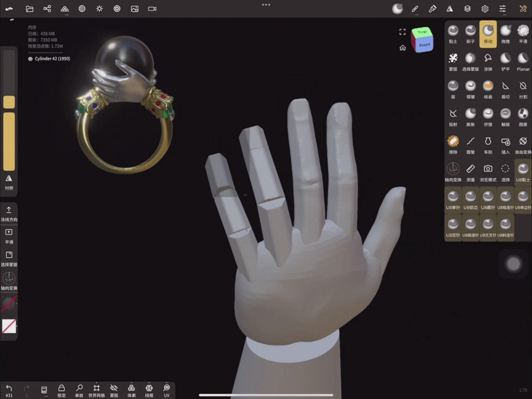Select the 褶皱 (Crease) tool
532x399 pixels.
471,89
